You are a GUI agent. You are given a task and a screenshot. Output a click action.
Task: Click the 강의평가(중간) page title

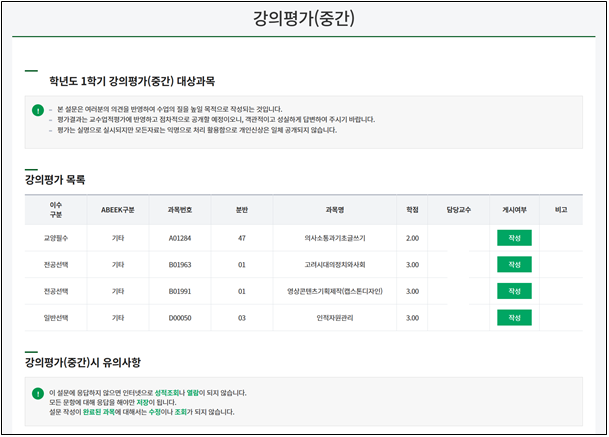click(x=304, y=19)
